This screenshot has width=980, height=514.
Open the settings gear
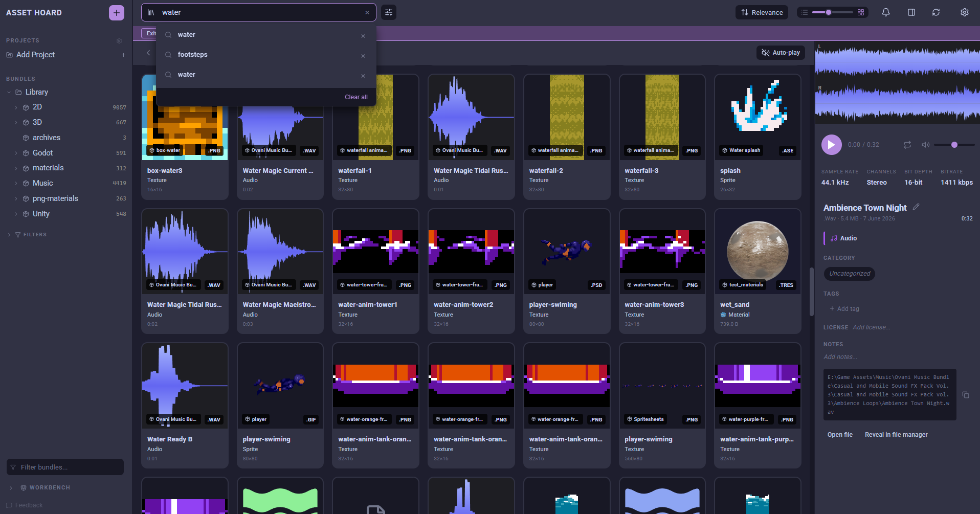[965, 12]
